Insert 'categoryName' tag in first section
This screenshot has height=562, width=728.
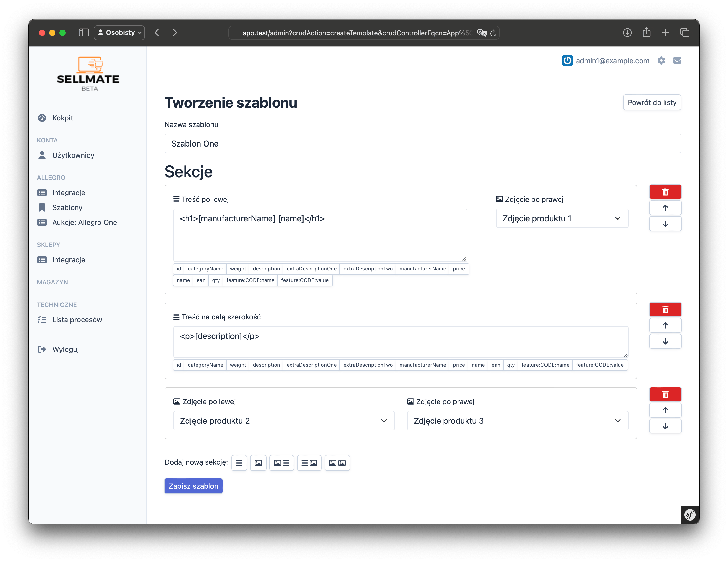[x=205, y=269]
